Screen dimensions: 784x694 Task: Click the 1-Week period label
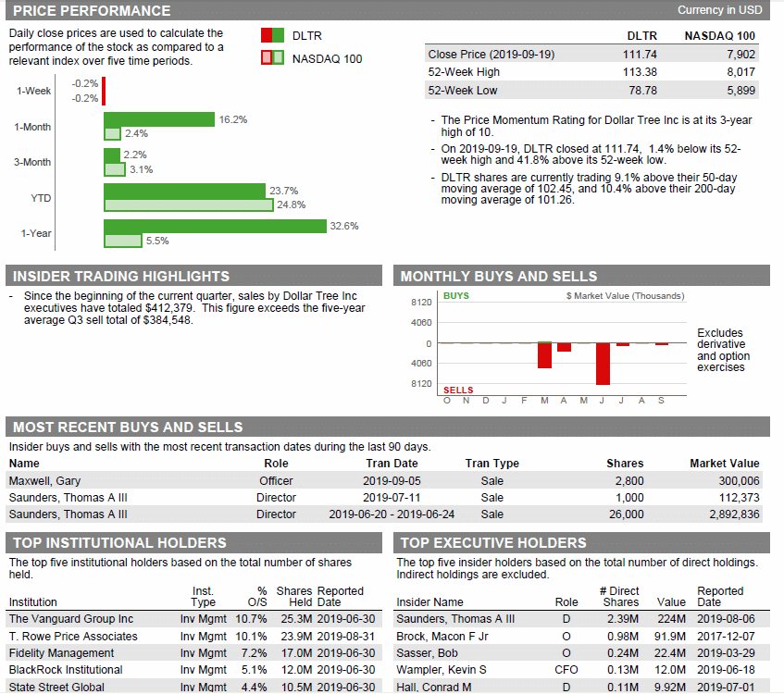[33, 91]
